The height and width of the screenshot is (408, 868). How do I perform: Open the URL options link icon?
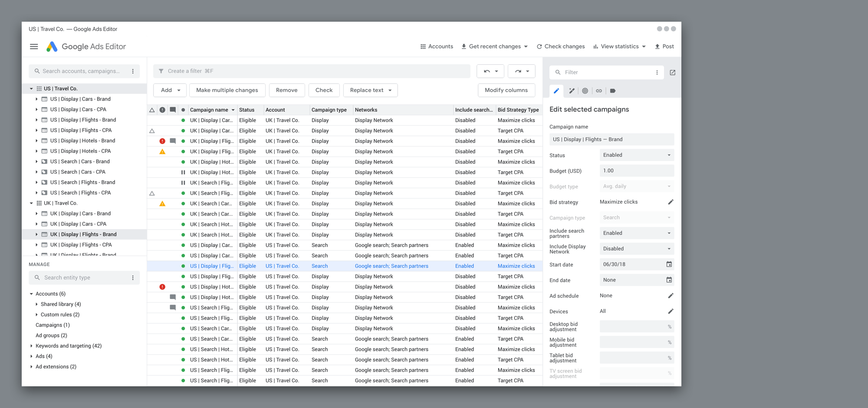[x=599, y=91]
